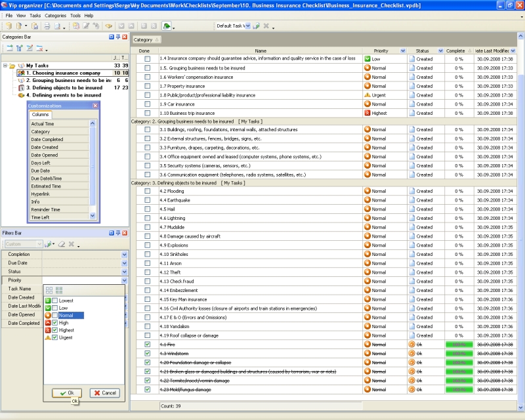Image resolution: width=525 pixels, height=420 pixels.
Task: Click the eraser icon in Filters Bar
Action: (x=61, y=244)
